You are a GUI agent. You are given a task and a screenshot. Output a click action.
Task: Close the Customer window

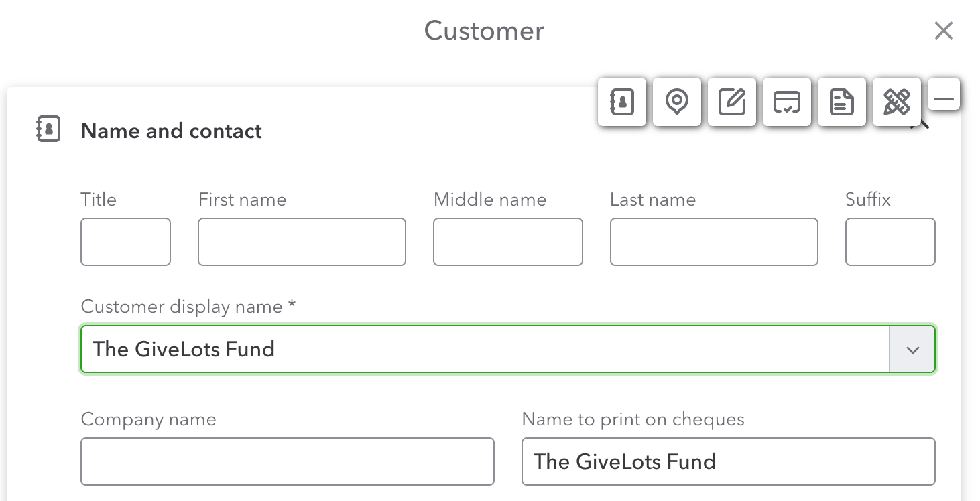tap(944, 31)
